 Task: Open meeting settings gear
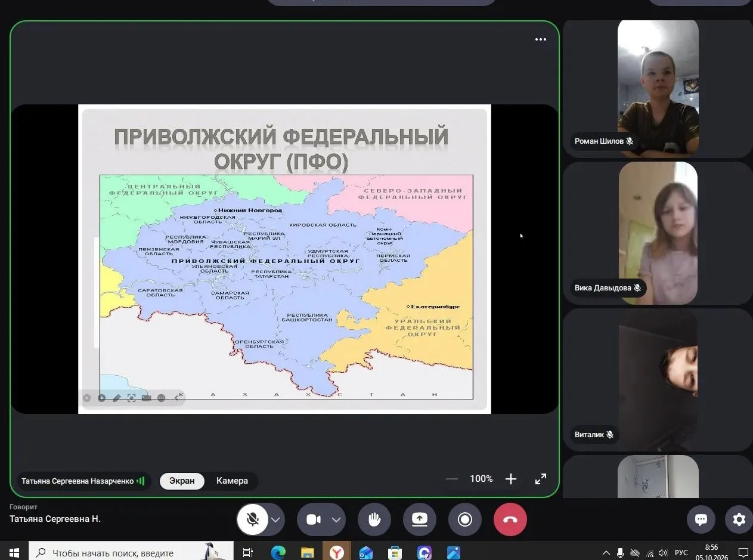point(739,519)
